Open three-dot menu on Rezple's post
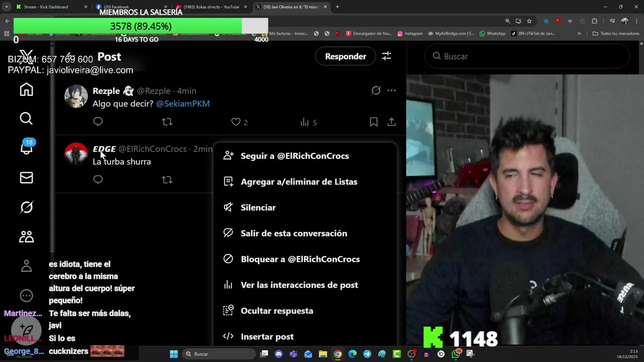The width and height of the screenshot is (644, 362). point(391,90)
